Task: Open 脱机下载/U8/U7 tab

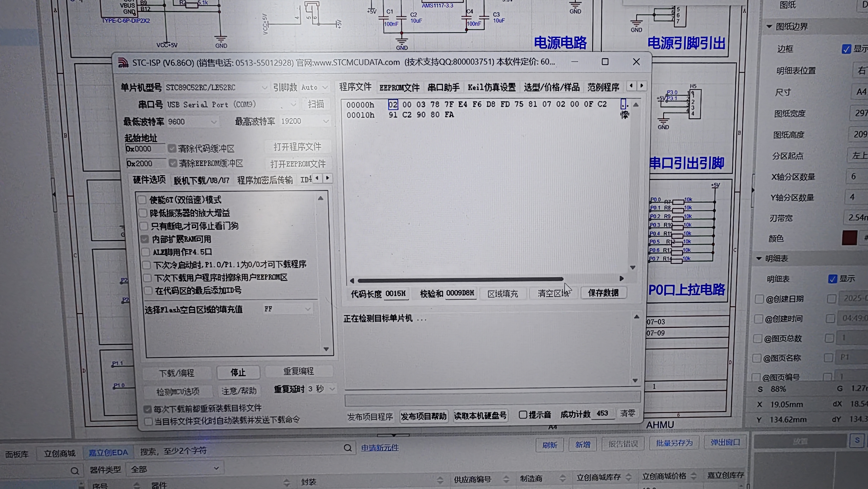Action: click(x=201, y=180)
